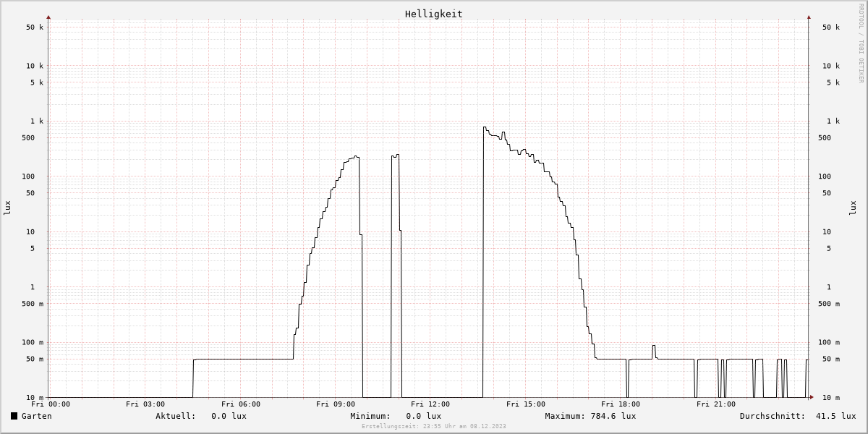Select the "Fri 18:00" time axis label
Viewport: 868px width, 434px height.
621,404
